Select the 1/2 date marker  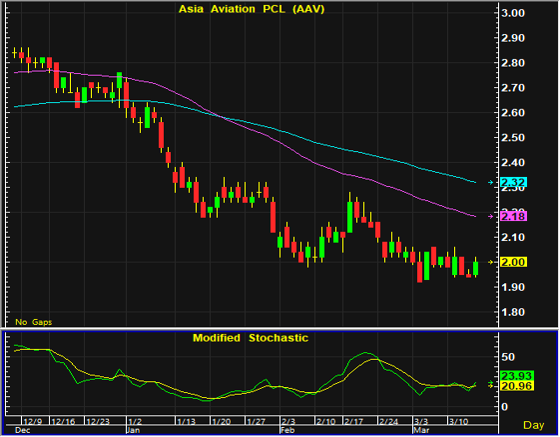click(x=135, y=422)
